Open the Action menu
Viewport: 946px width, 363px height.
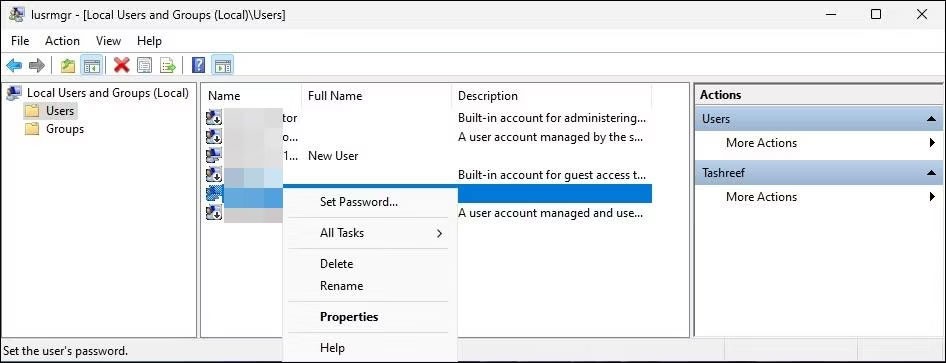coord(62,41)
